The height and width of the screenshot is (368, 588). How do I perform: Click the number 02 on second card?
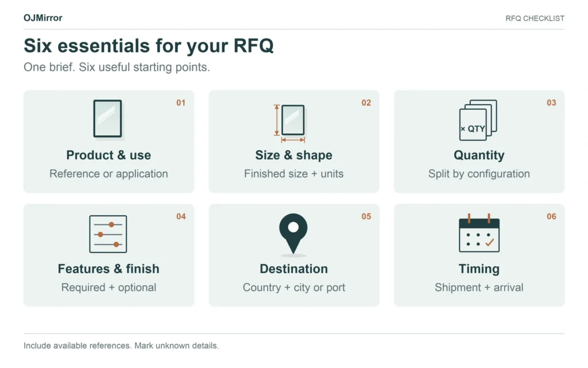[x=366, y=103]
